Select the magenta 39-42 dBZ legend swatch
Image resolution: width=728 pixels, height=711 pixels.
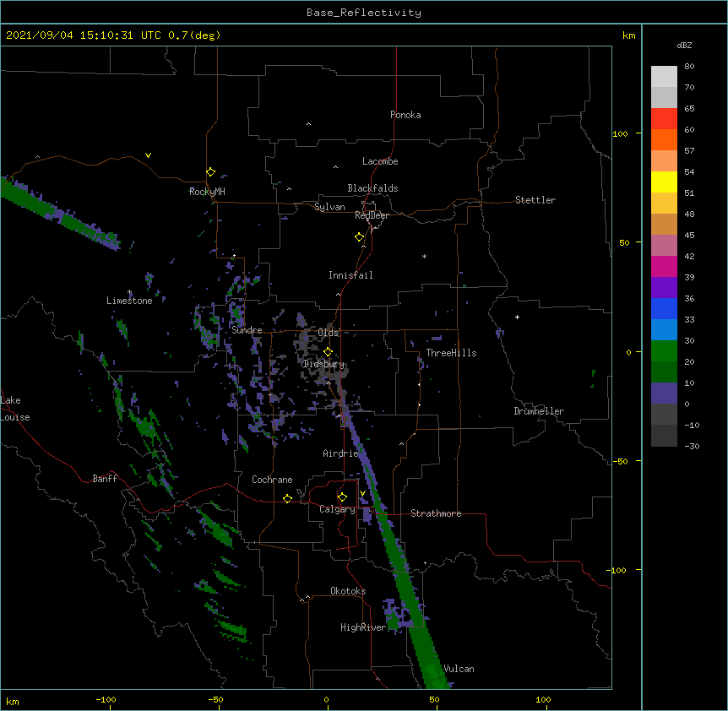coord(664,266)
